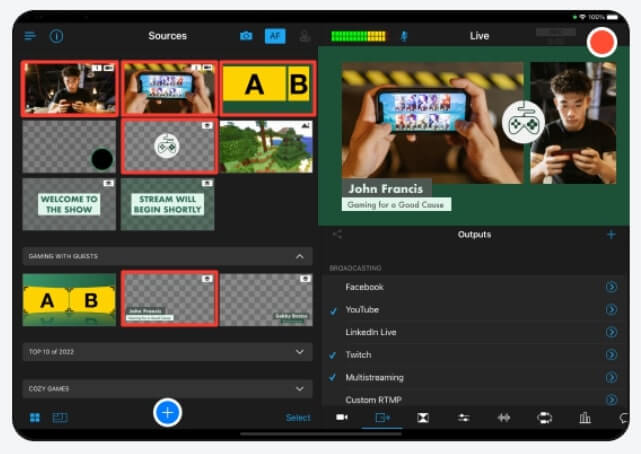Select the WELCOME TO THE SHOW title source
Screen dimensions: 641x454
(69, 204)
